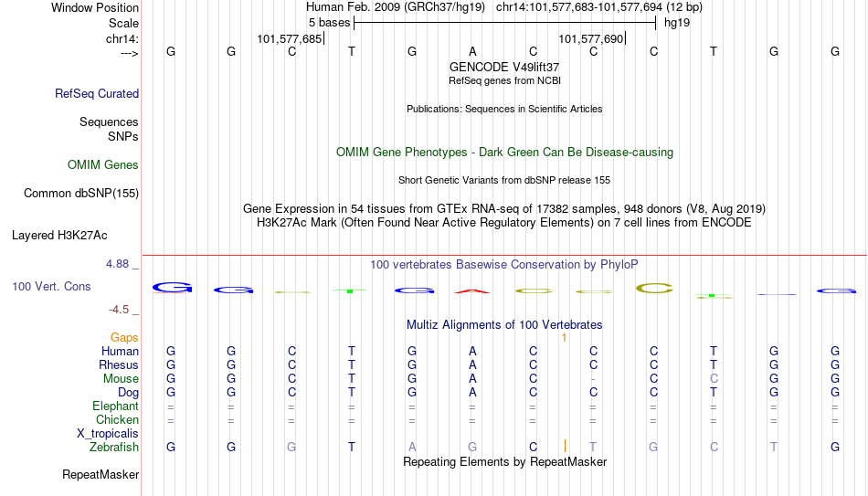
Task: Click the Dog species label
Action: 129,393
